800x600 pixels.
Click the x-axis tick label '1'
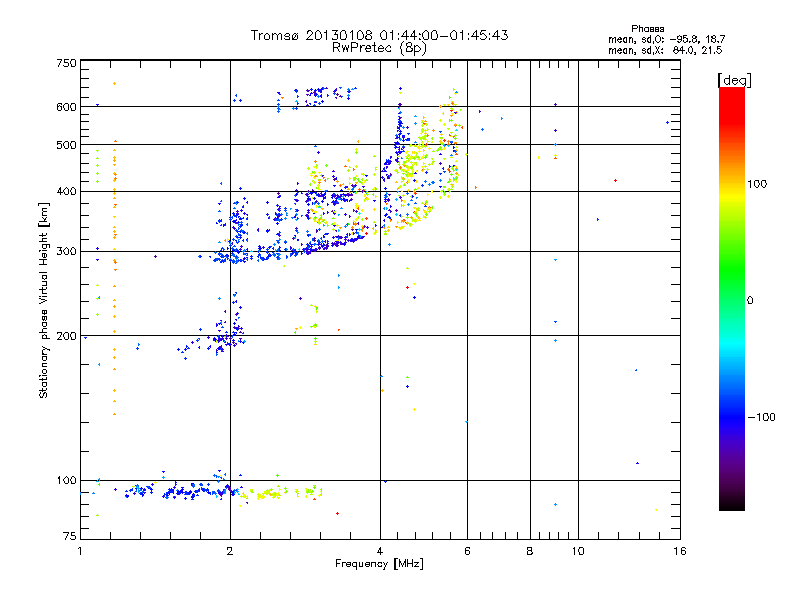point(80,551)
